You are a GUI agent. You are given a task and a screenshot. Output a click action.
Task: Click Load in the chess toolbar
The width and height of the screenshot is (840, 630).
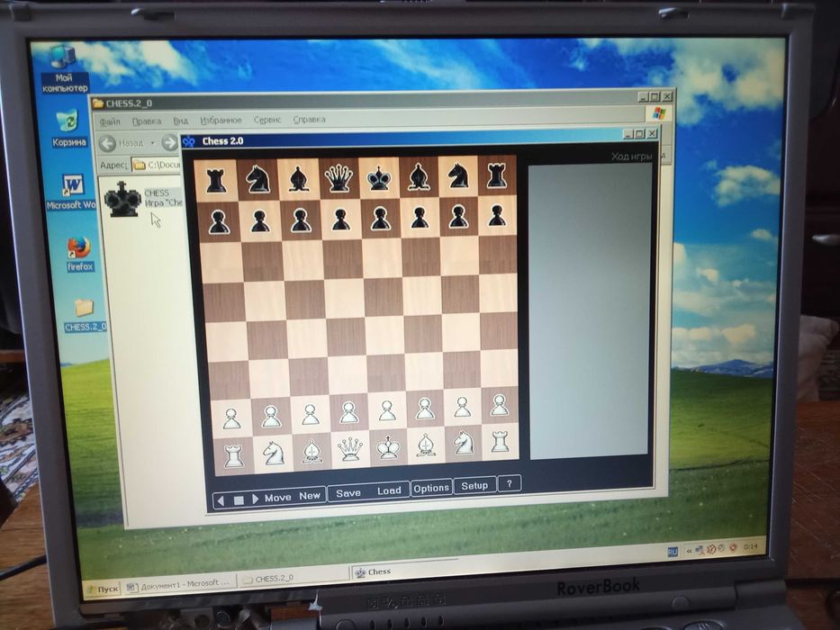click(x=389, y=490)
